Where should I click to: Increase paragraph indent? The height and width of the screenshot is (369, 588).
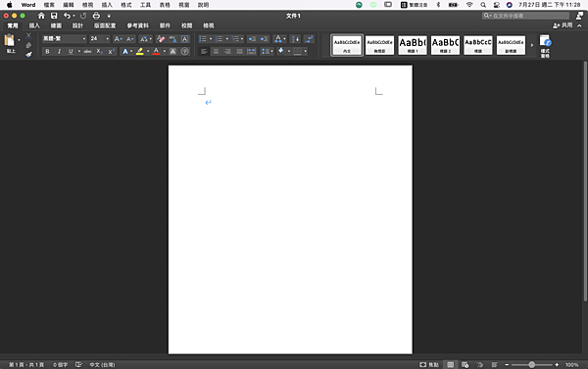pos(264,39)
